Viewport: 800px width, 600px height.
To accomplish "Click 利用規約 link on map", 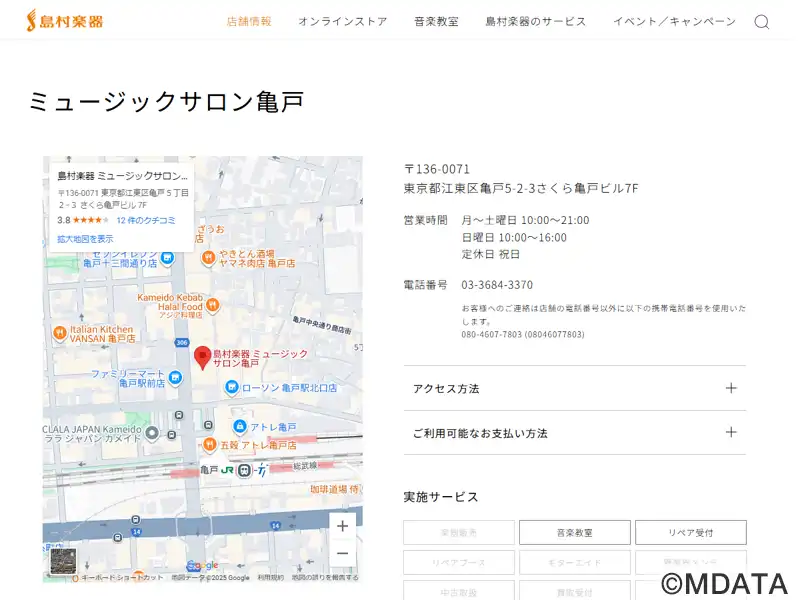I will pyautogui.click(x=270, y=578).
